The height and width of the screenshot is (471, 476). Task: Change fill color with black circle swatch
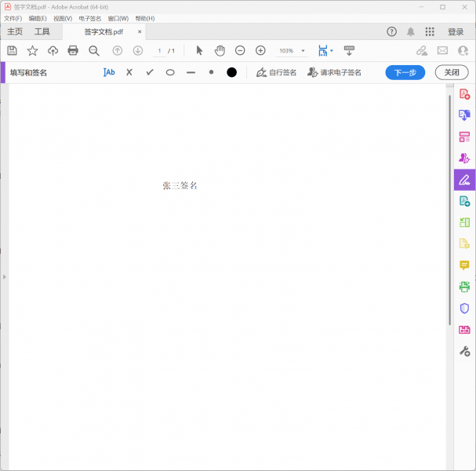coord(231,72)
